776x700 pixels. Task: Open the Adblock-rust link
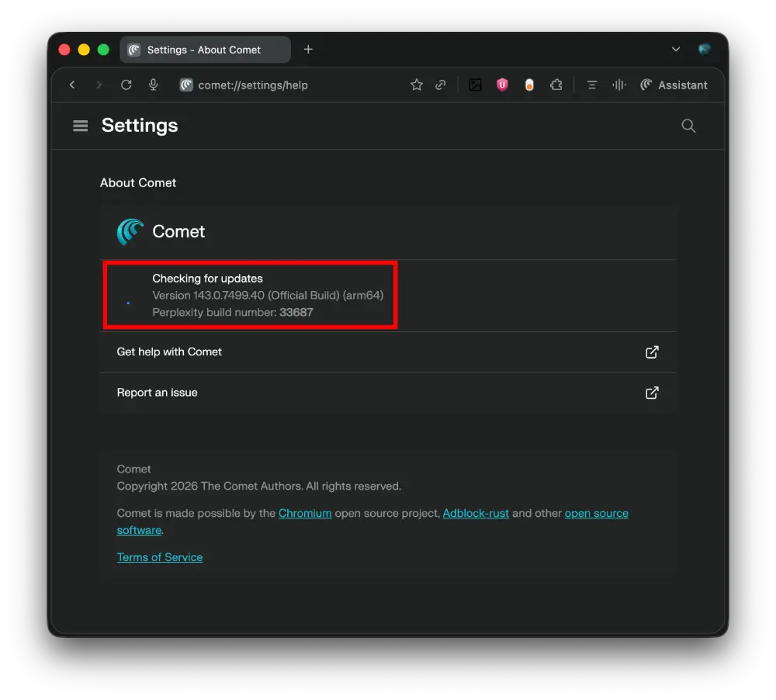[476, 514]
